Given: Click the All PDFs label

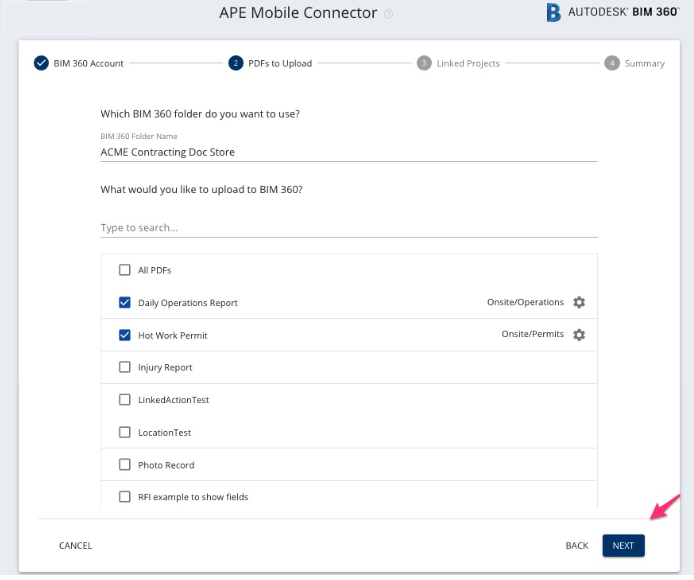Looking at the screenshot, I should (x=154, y=270).
